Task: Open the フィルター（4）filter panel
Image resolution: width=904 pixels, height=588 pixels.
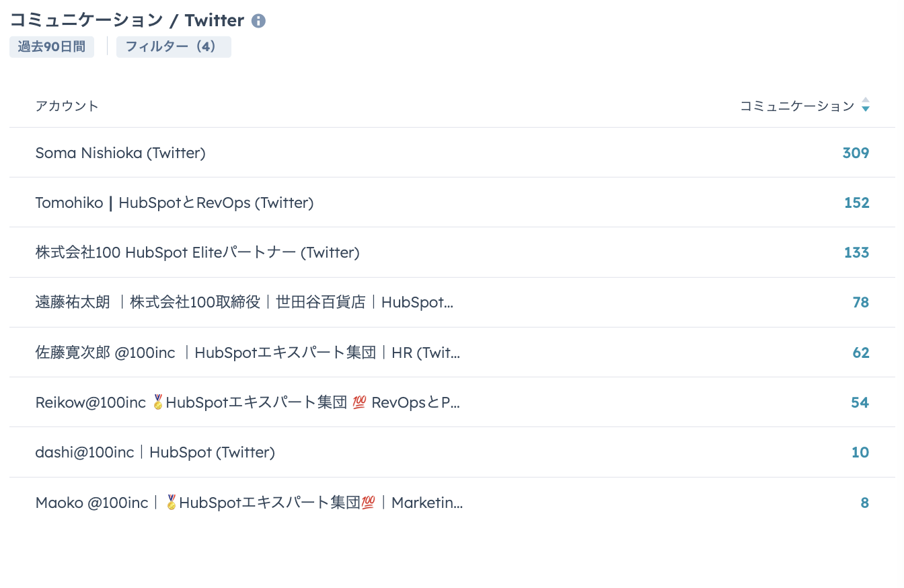Action: 174,46
